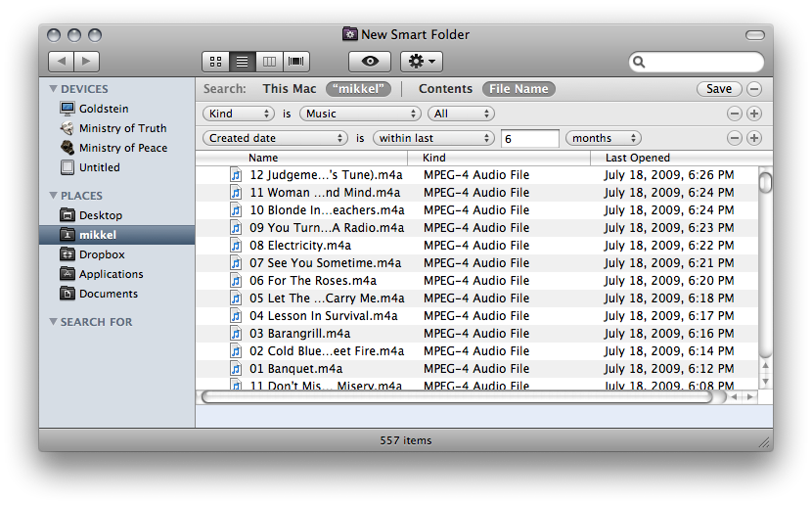The width and height of the screenshot is (812, 505).
Task: Open Quick Look with the eye button
Action: [x=370, y=62]
